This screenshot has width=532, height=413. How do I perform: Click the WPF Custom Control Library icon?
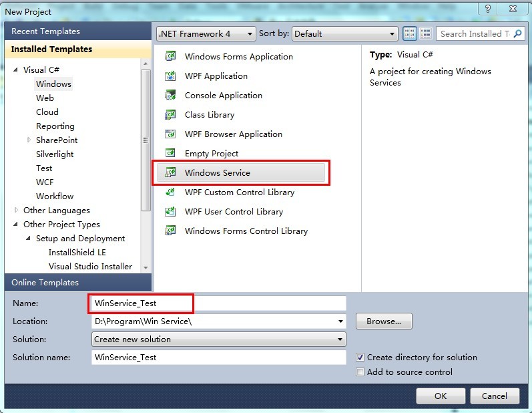pos(170,192)
